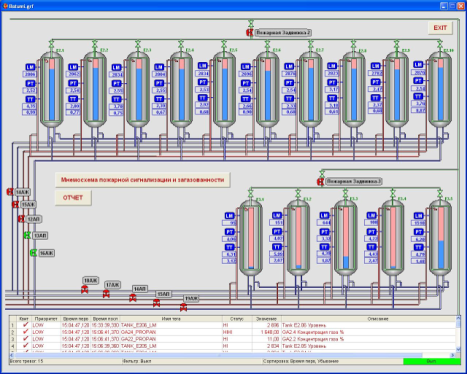Image resolution: width=467 pixels, height=374 pixels.
Task: Sort alarms by the Приоритет column header
Action: 46,319
